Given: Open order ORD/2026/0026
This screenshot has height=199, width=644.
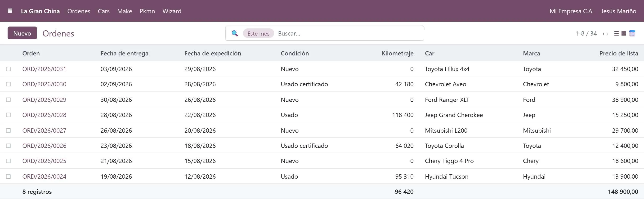Looking at the screenshot, I should coord(44,145).
